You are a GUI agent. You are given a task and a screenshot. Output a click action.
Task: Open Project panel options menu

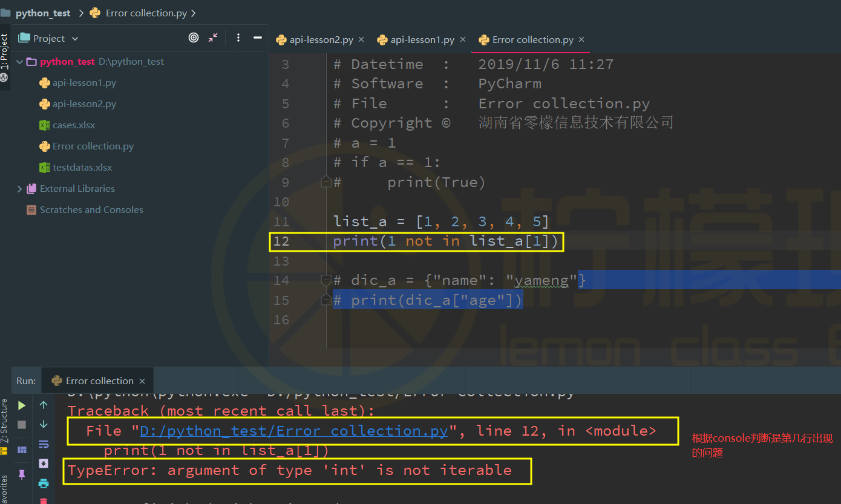[238, 38]
